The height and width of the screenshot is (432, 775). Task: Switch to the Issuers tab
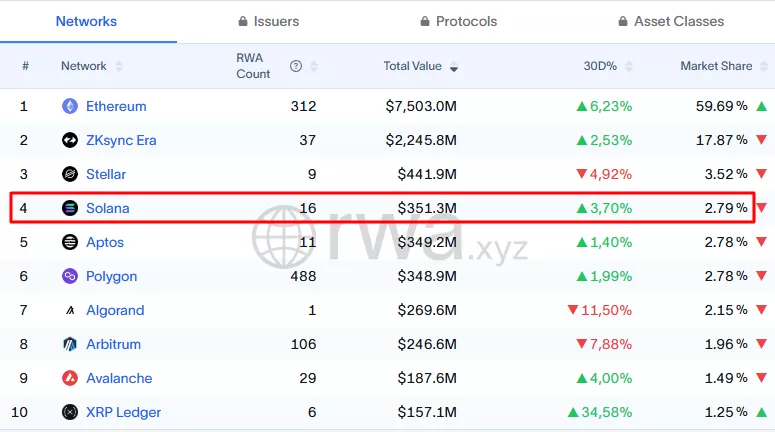point(268,21)
